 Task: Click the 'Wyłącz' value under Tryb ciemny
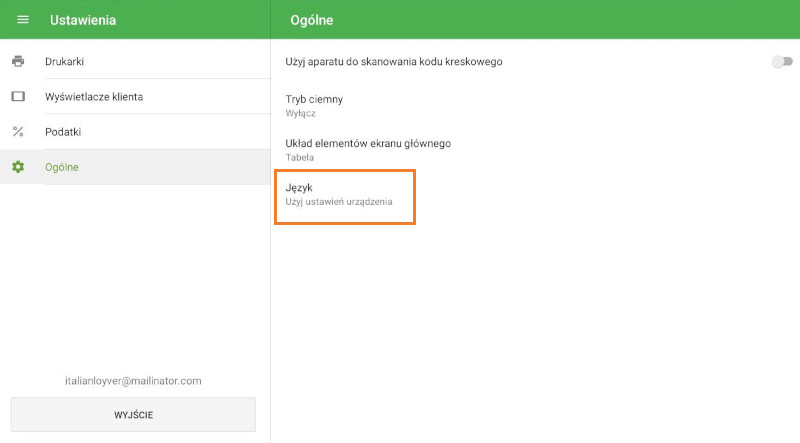[x=301, y=114]
